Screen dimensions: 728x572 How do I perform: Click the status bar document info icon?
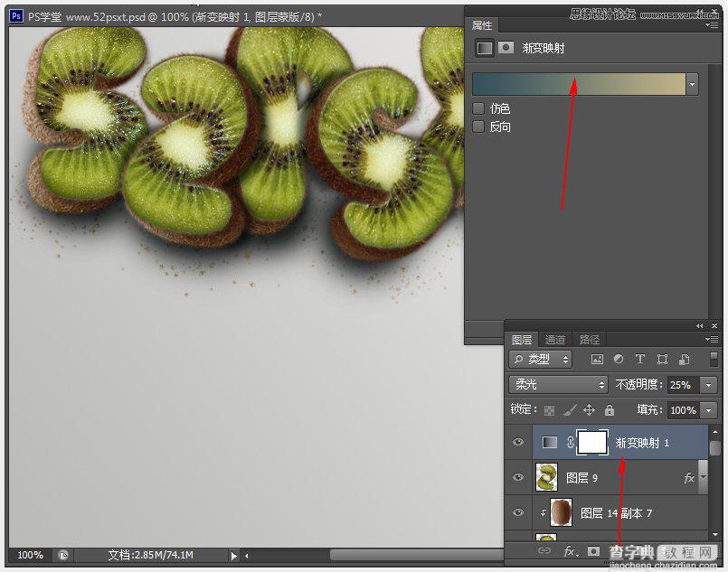click(x=63, y=555)
